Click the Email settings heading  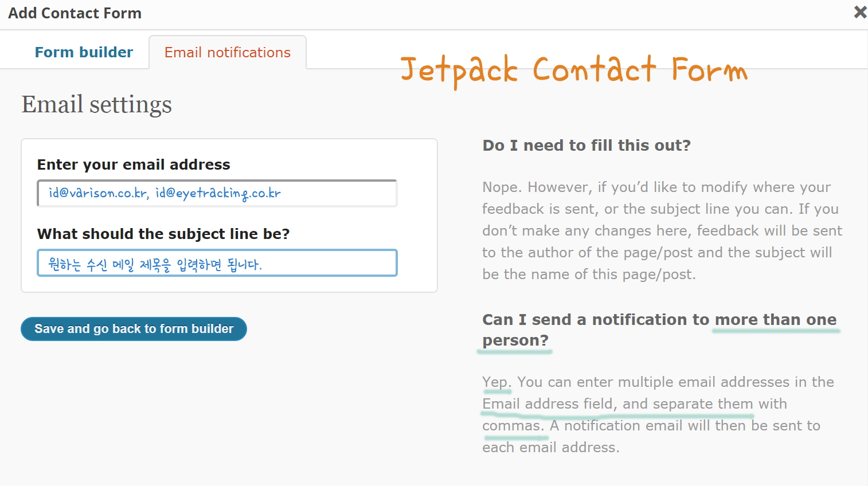(x=97, y=104)
